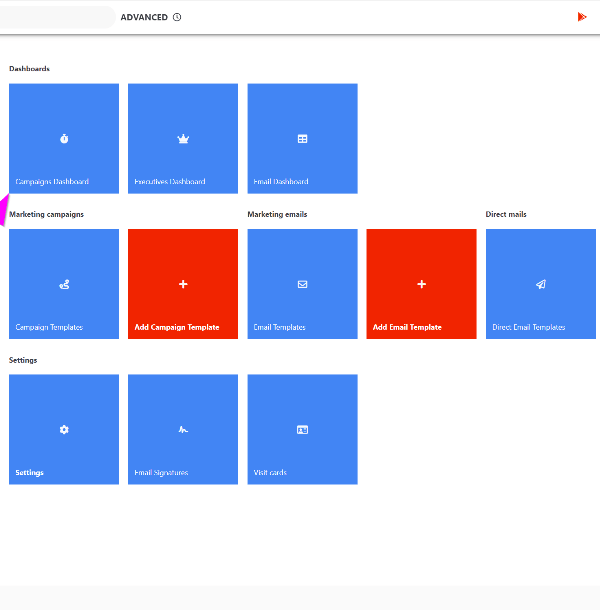Open the Email Signatures tile
Screen dimensions: 600x610
[x=183, y=429]
